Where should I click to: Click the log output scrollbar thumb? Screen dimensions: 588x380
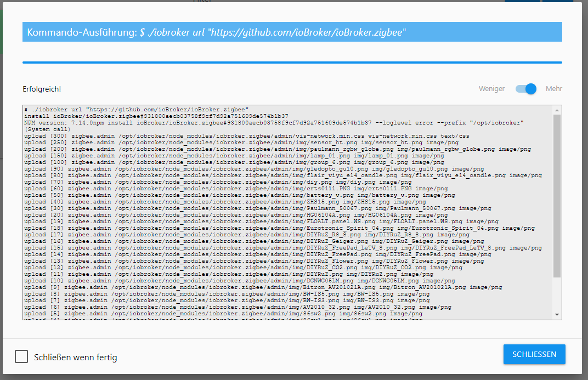(x=557, y=196)
